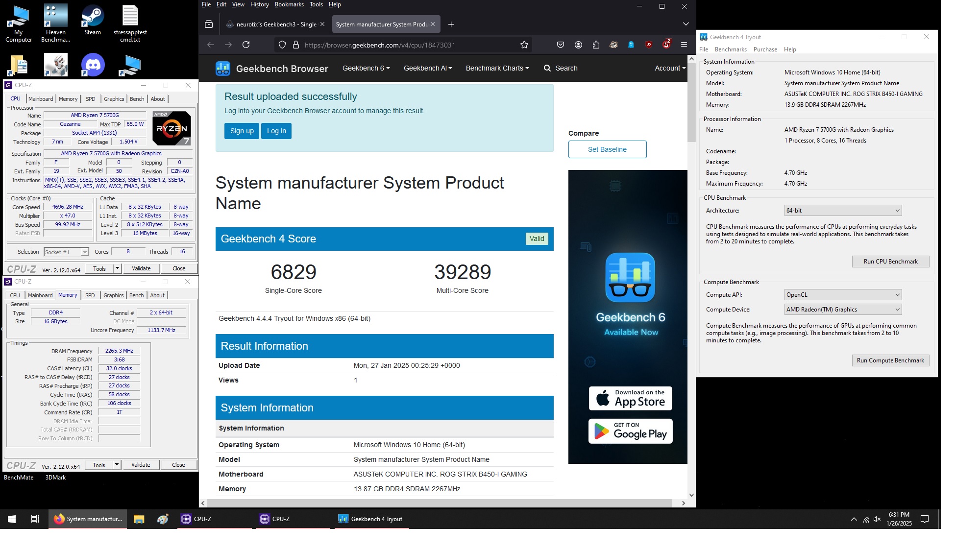Open Task View on the taskbar
The image size is (980, 551).
point(35,519)
